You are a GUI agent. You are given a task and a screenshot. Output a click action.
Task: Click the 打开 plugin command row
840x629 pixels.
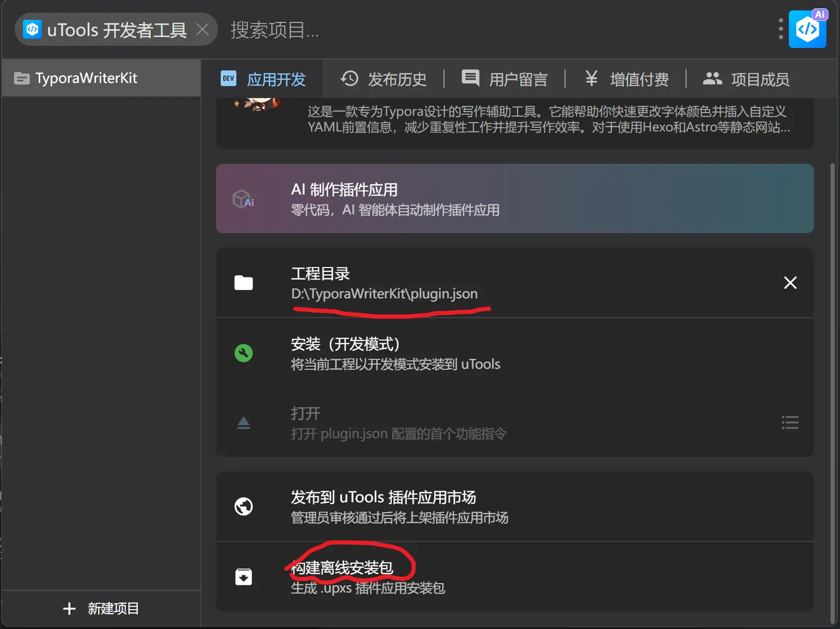pyautogui.click(x=515, y=422)
